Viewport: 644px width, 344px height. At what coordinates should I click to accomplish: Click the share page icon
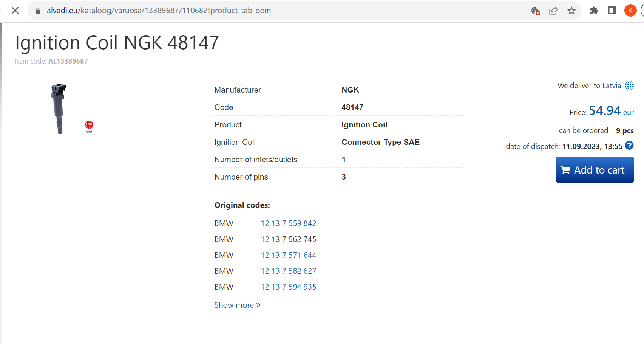[553, 11]
